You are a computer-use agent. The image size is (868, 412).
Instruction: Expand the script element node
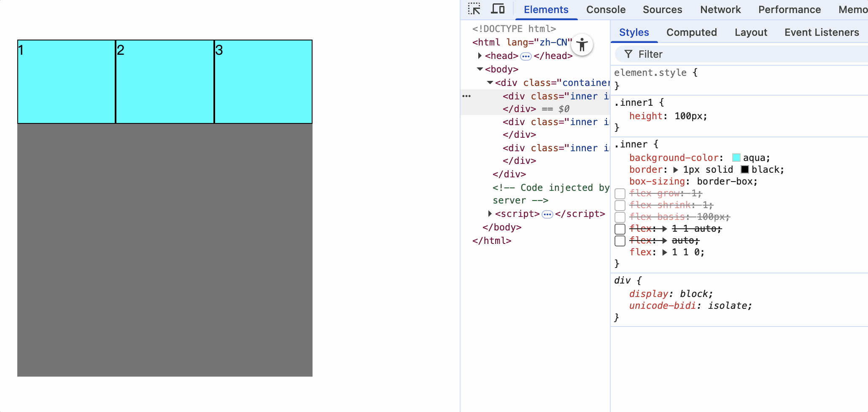pos(490,214)
